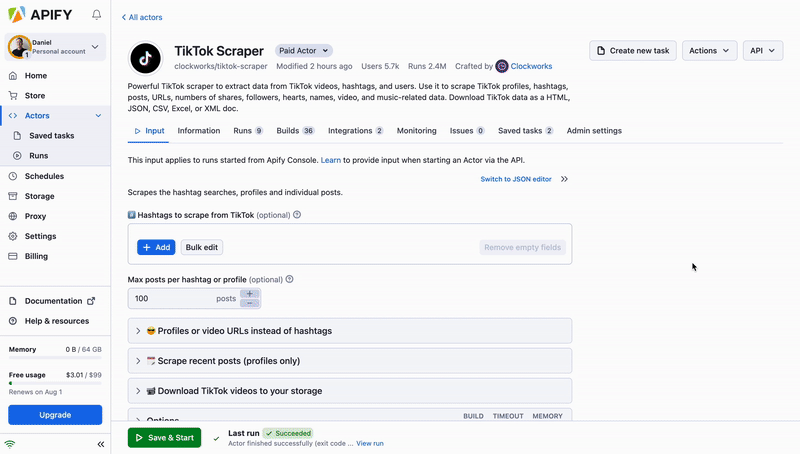Click the help icon beside Hashtags to scrape

(x=297, y=215)
